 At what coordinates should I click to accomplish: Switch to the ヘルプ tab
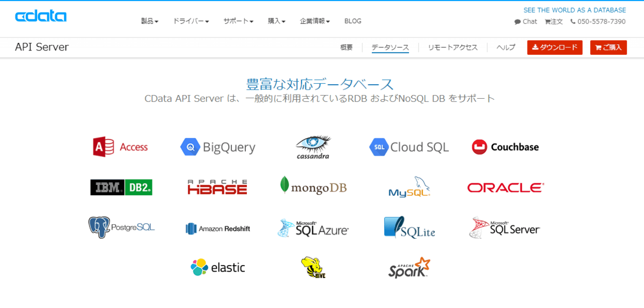tap(506, 47)
